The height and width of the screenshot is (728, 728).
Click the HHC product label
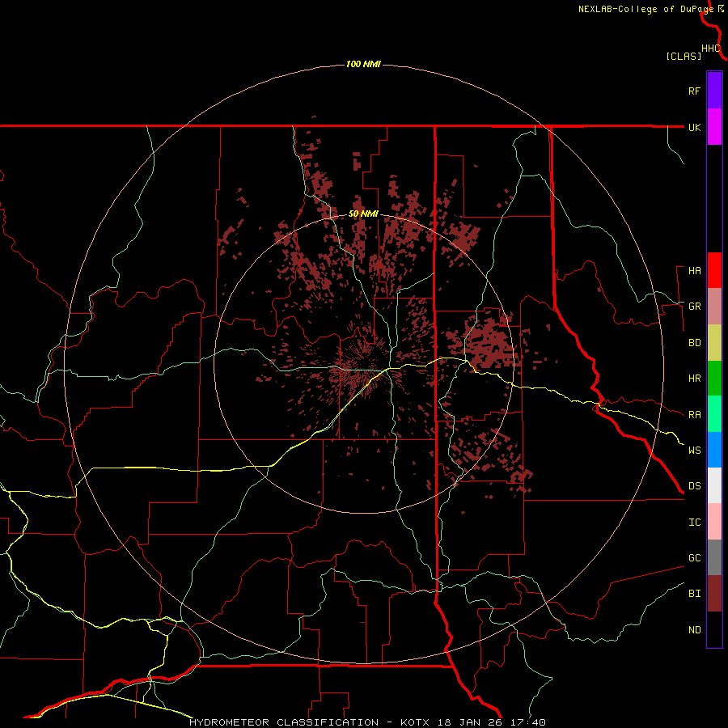pyautogui.click(x=711, y=49)
